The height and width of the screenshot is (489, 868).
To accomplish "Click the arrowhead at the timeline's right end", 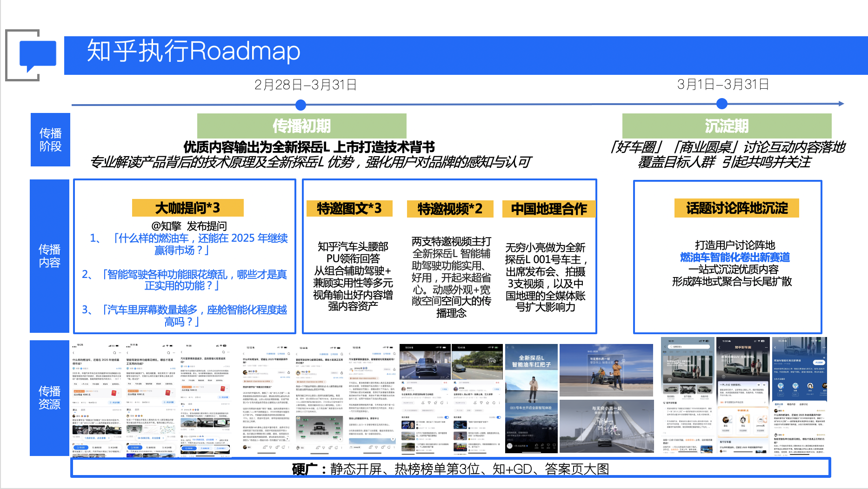I will pyautogui.click(x=841, y=104).
